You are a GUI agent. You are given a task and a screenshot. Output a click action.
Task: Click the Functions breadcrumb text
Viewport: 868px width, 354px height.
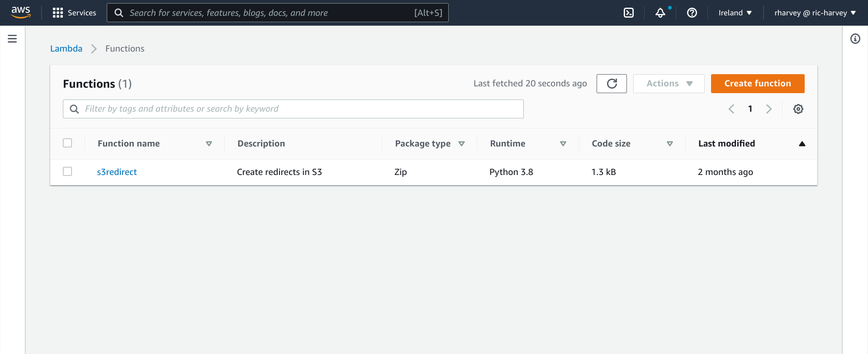125,48
